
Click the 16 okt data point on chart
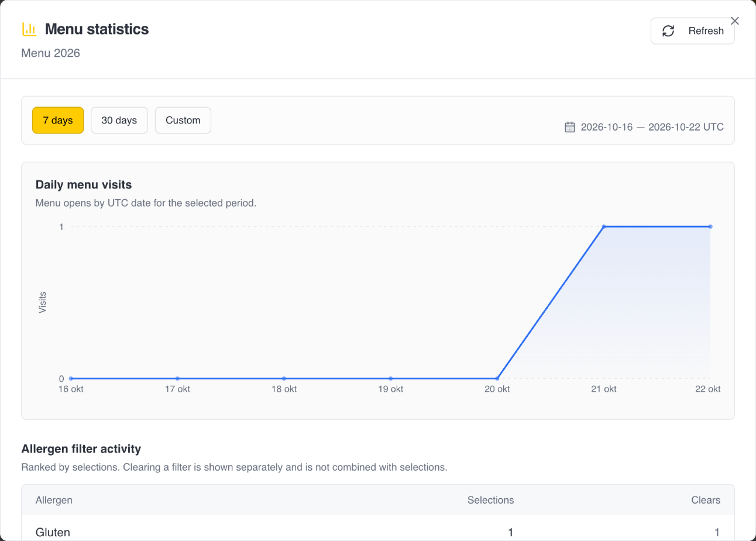click(x=71, y=378)
